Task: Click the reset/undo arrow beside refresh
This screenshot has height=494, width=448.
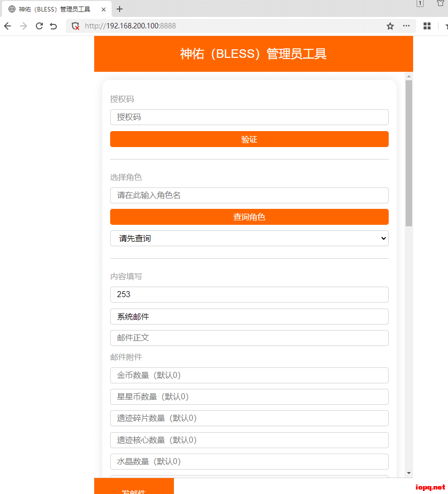Action: click(54, 25)
